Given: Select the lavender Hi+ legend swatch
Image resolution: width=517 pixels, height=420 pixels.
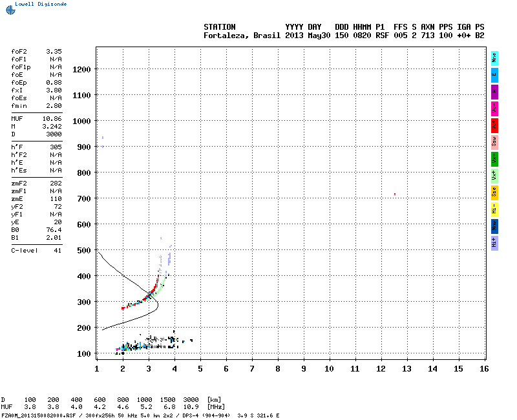Looking at the screenshot, I should click(494, 244).
